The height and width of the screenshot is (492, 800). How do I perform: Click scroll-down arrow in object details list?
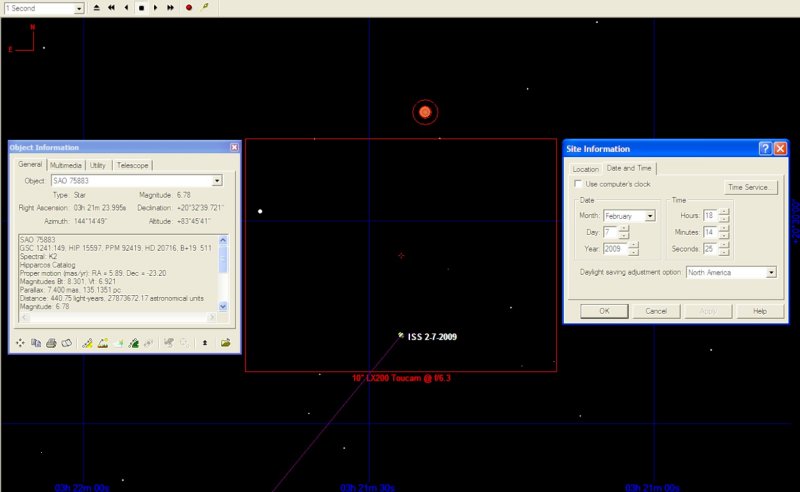point(223,306)
